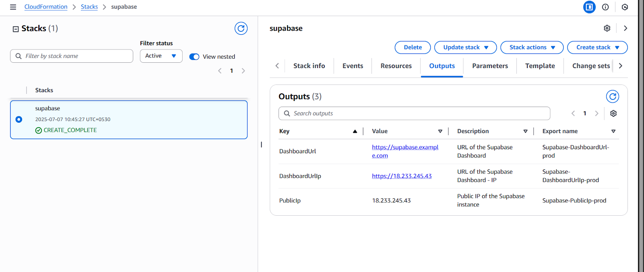Click the CREATE_COMPLETE status check icon
This screenshot has width=644, height=272.
click(x=39, y=130)
